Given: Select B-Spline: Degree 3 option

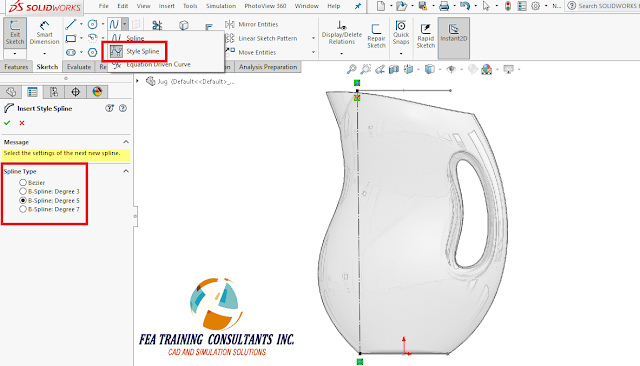Looking at the screenshot, I should (23, 191).
